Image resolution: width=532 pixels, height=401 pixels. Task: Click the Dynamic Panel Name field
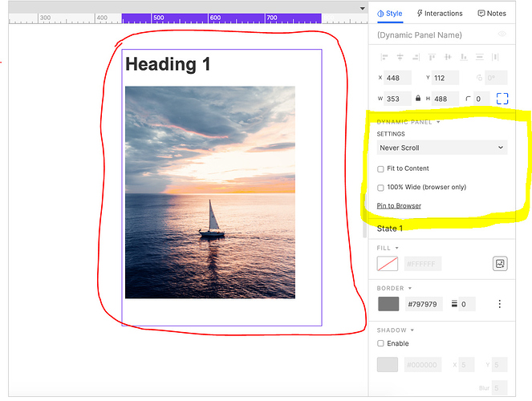click(x=429, y=35)
